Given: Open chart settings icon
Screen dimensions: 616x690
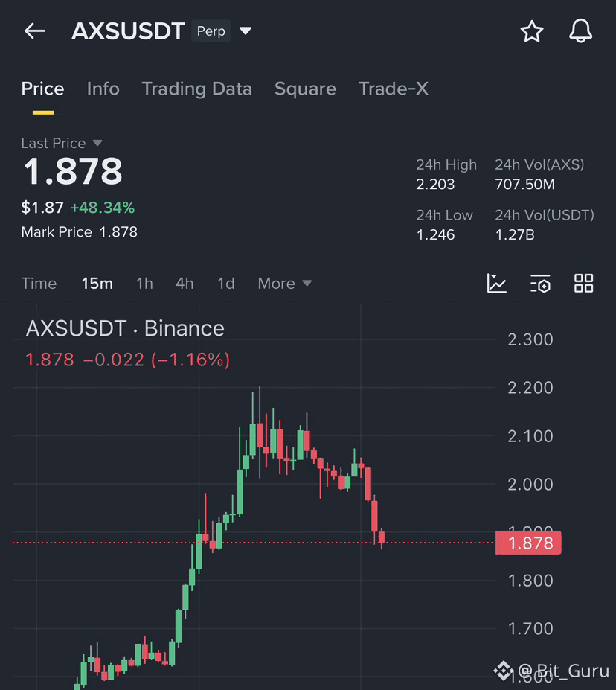Looking at the screenshot, I should coord(540,283).
